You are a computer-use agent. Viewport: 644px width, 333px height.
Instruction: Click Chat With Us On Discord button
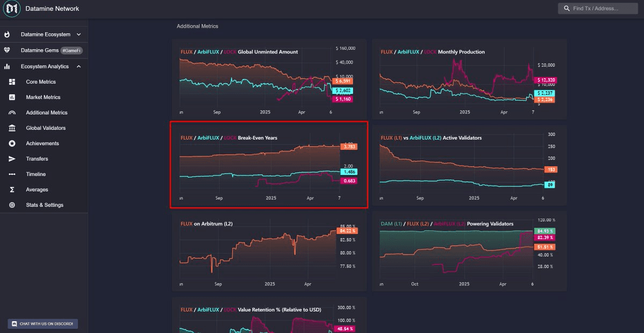coord(43,324)
